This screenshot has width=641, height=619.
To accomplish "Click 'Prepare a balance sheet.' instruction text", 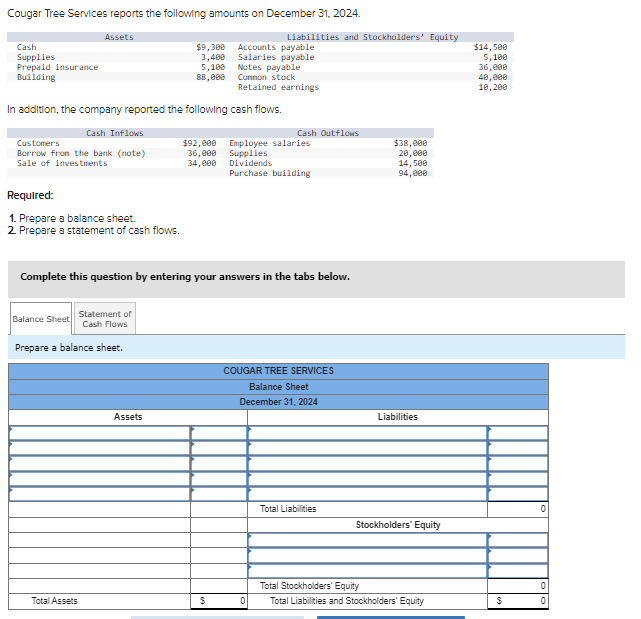I will (x=69, y=348).
